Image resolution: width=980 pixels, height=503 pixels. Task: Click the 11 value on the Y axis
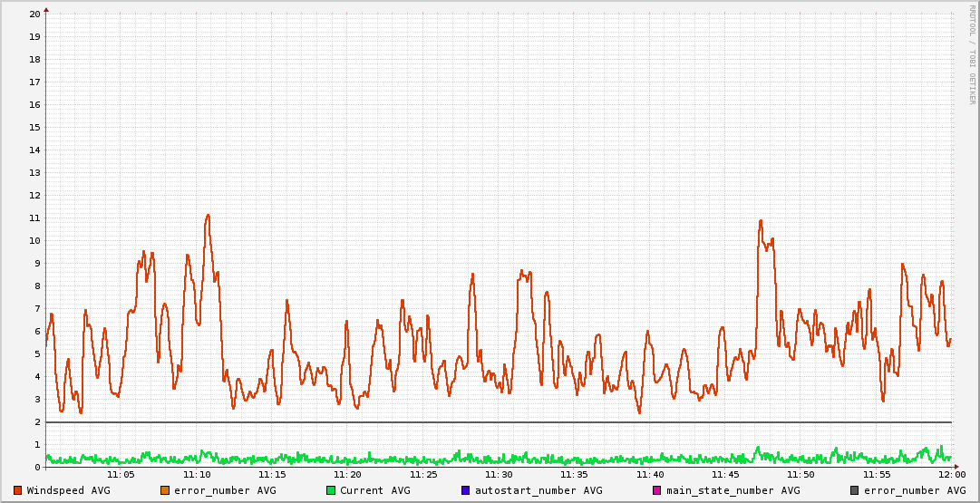coord(35,218)
